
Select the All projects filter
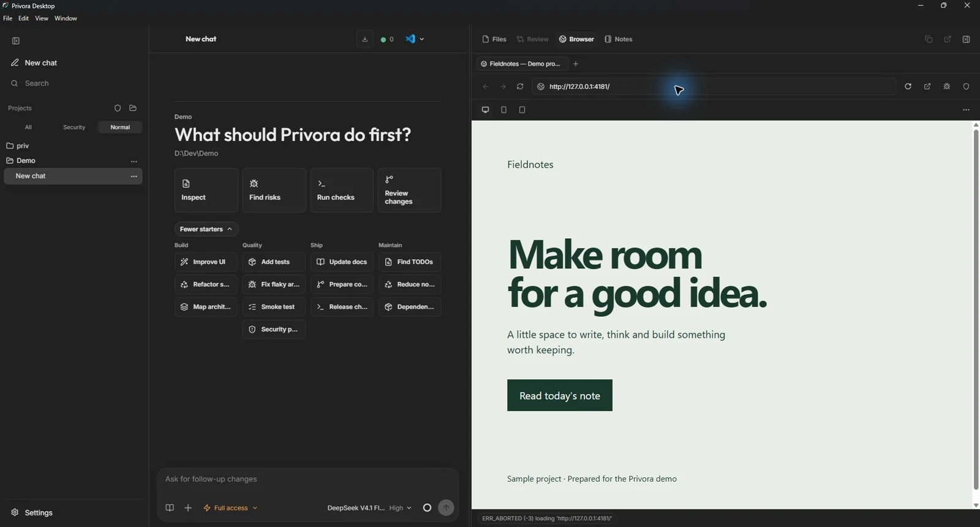[x=28, y=127]
